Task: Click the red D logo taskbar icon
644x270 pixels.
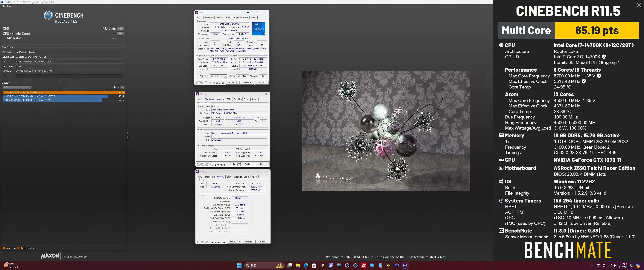Action: point(364,265)
